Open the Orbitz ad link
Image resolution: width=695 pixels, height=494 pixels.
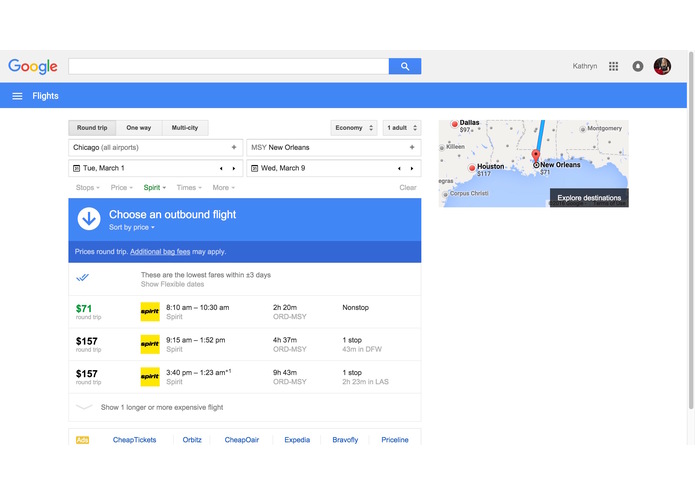click(x=192, y=440)
